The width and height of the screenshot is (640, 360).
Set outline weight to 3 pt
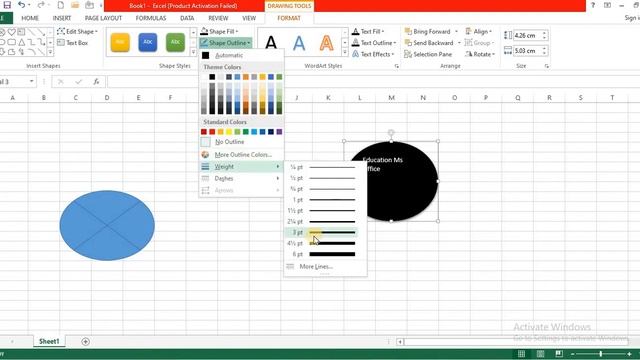pyautogui.click(x=322, y=232)
